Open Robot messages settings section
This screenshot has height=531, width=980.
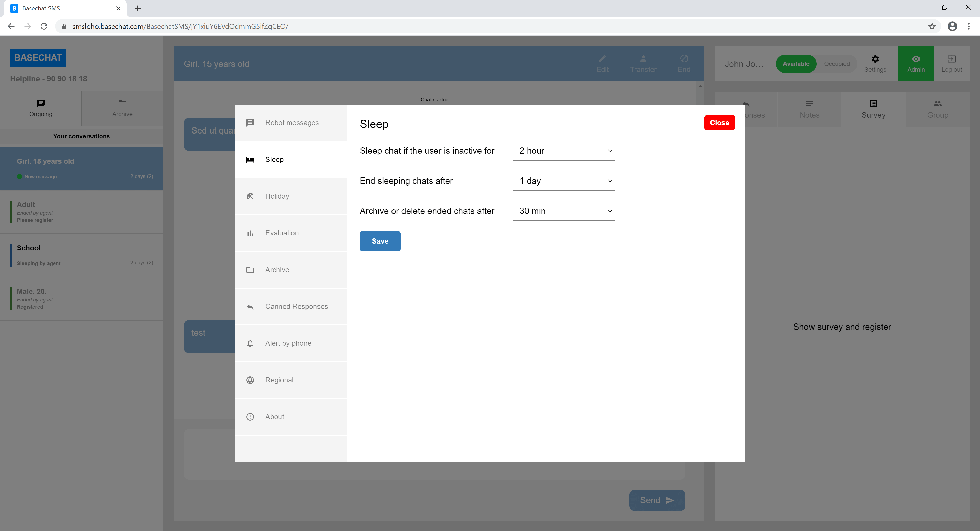pos(291,123)
